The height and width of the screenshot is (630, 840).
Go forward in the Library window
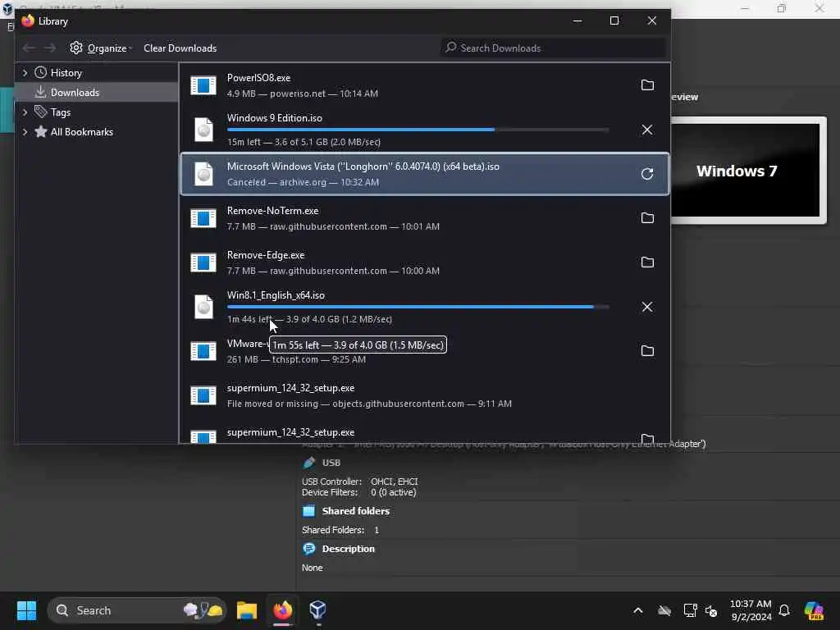[x=50, y=48]
